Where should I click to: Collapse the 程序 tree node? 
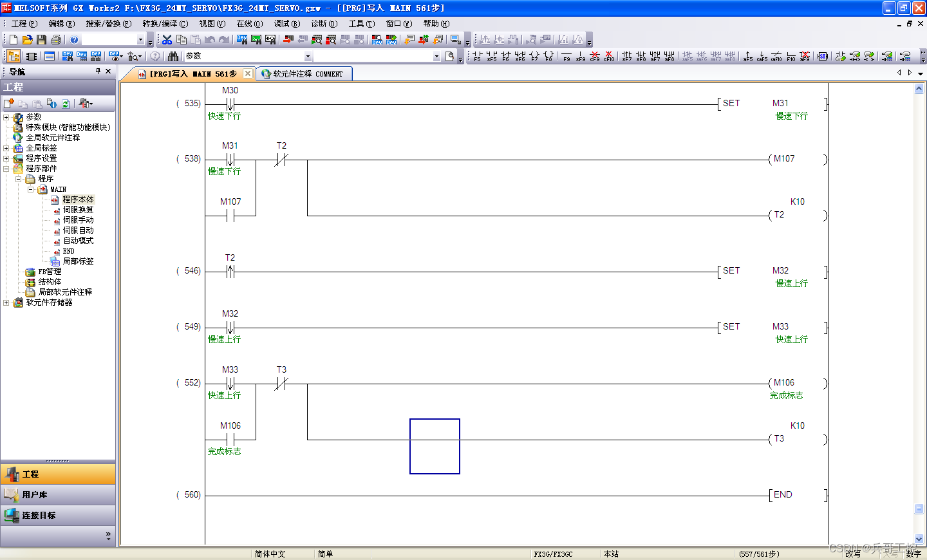19,179
